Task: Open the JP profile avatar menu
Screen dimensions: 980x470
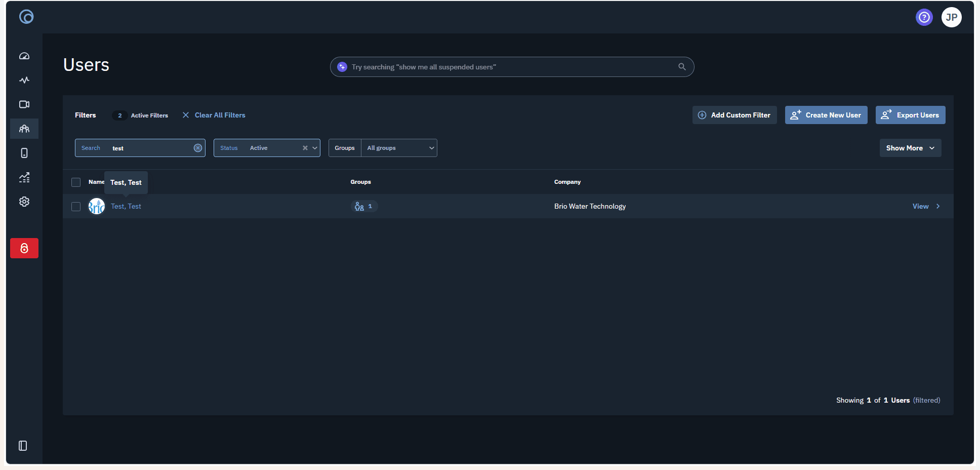Action: point(952,17)
